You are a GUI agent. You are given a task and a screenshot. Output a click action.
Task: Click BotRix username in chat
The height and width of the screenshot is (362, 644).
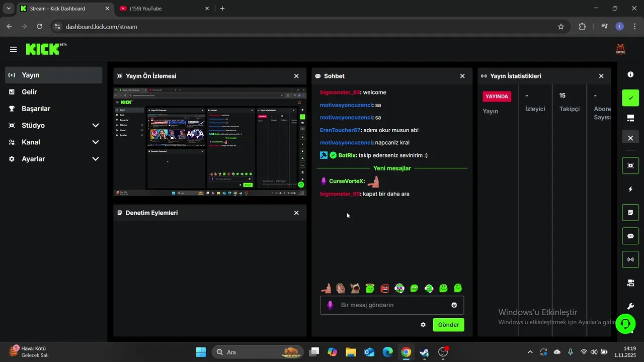(x=347, y=155)
